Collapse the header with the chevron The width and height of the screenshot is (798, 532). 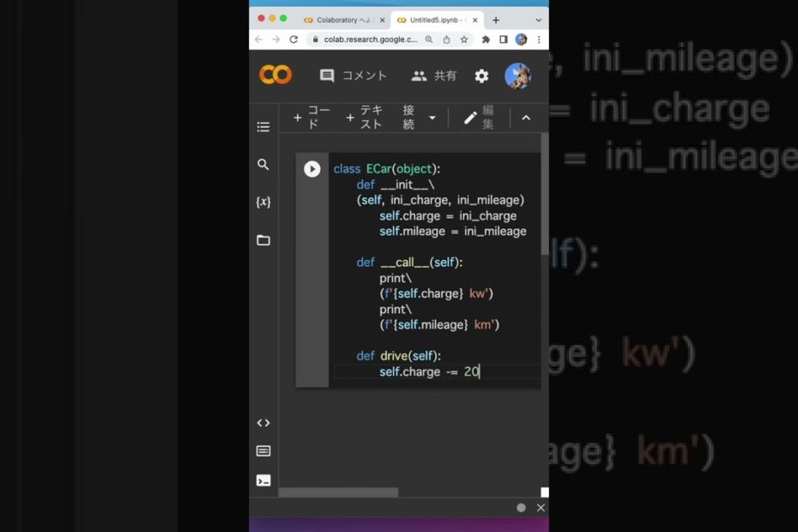(x=526, y=118)
